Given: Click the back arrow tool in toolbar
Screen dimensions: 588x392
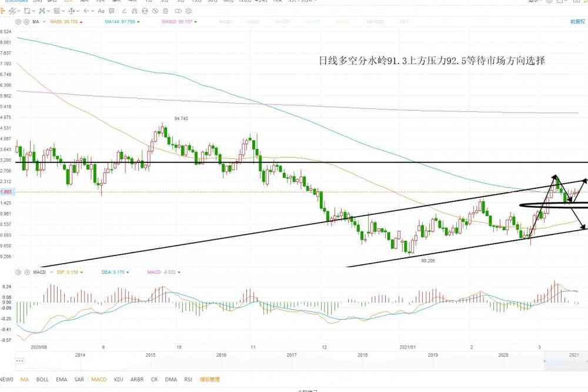Looking at the screenshot, I should point(87,11).
